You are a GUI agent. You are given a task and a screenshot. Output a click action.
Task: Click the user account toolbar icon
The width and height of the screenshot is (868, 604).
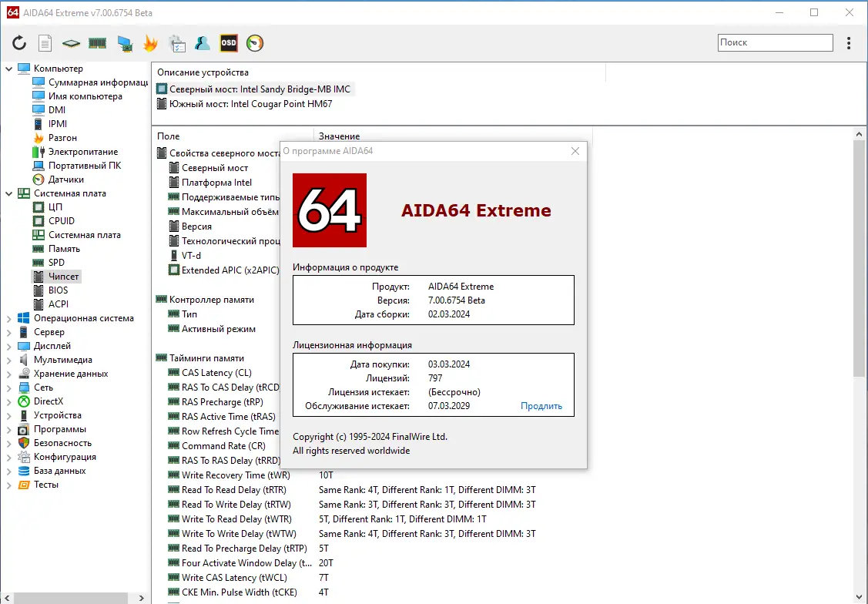tap(203, 43)
